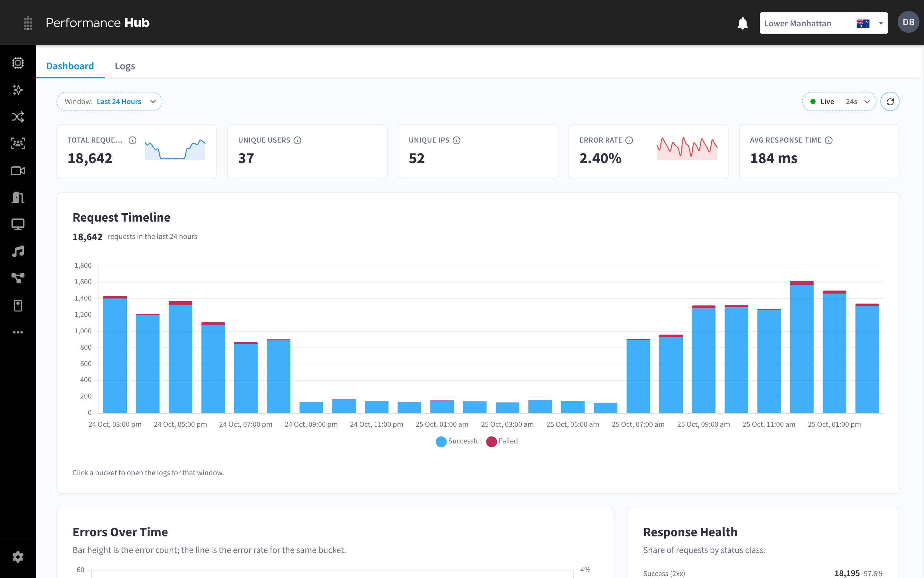Open the app grid launcher icon
924x578 pixels.
(28, 23)
